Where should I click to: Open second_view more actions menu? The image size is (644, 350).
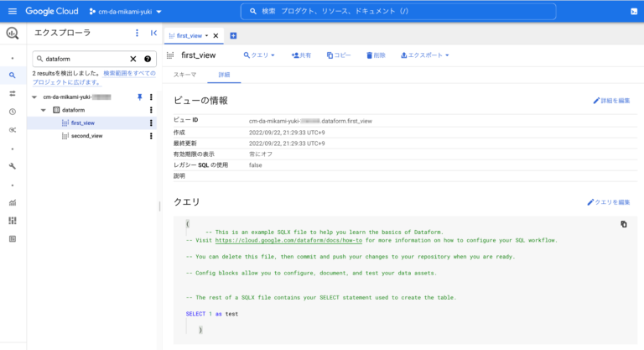[x=151, y=136]
